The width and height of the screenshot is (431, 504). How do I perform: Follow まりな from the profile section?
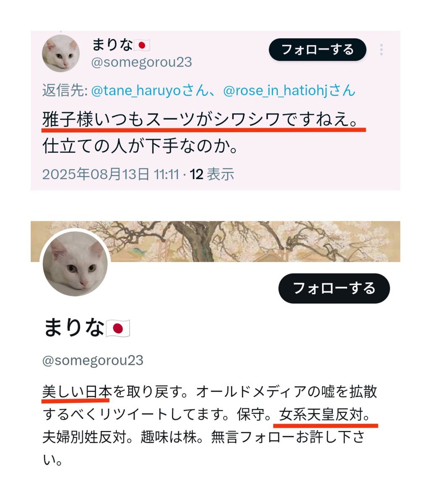click(334, 288)
